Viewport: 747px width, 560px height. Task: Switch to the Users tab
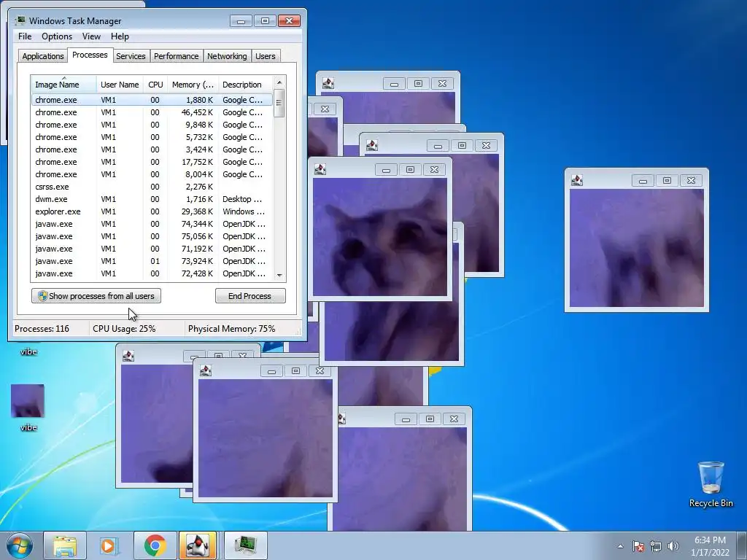point(266,56)
